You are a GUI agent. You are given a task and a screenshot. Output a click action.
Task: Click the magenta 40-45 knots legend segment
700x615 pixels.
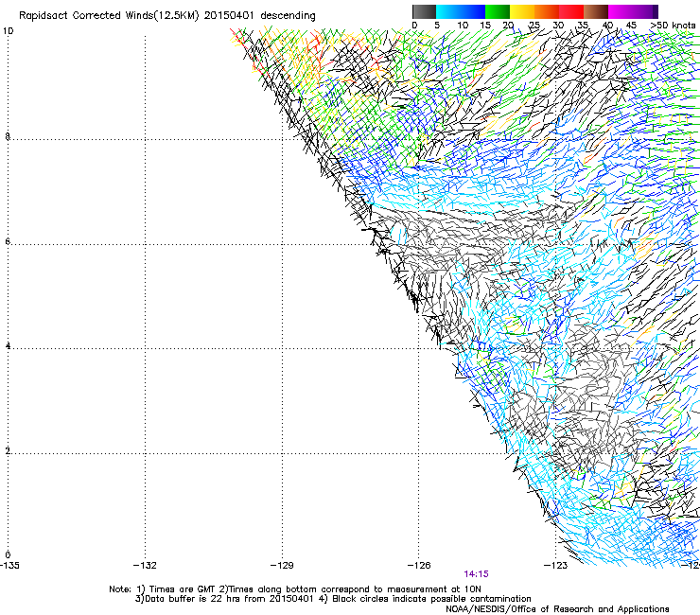621,11
